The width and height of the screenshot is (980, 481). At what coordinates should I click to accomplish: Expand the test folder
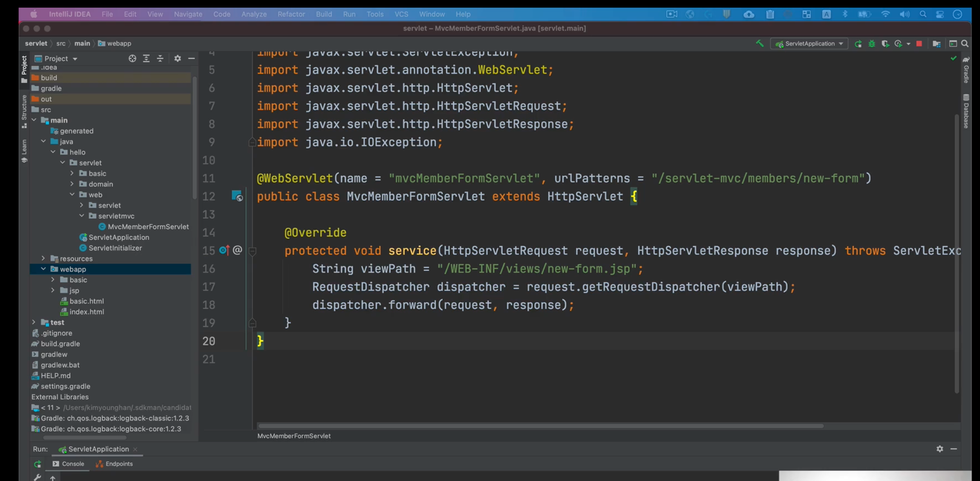click(34, 322)
